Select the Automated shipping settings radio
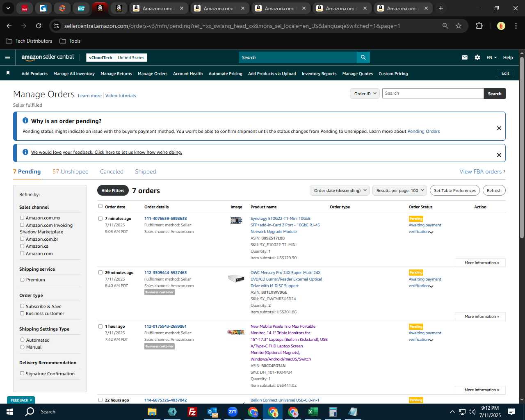Viewport: 525px width, 420px height. 22,340
